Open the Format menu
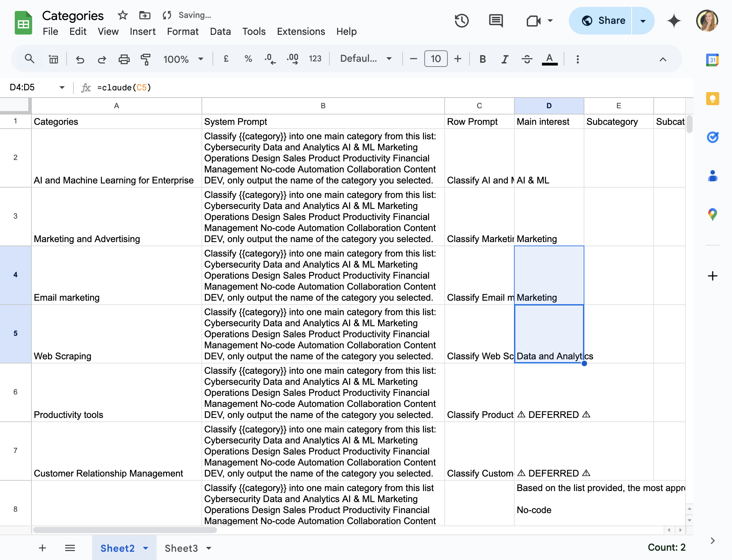Image resolution: width=732 pixels, height=560 pixels. pos(182,32)
